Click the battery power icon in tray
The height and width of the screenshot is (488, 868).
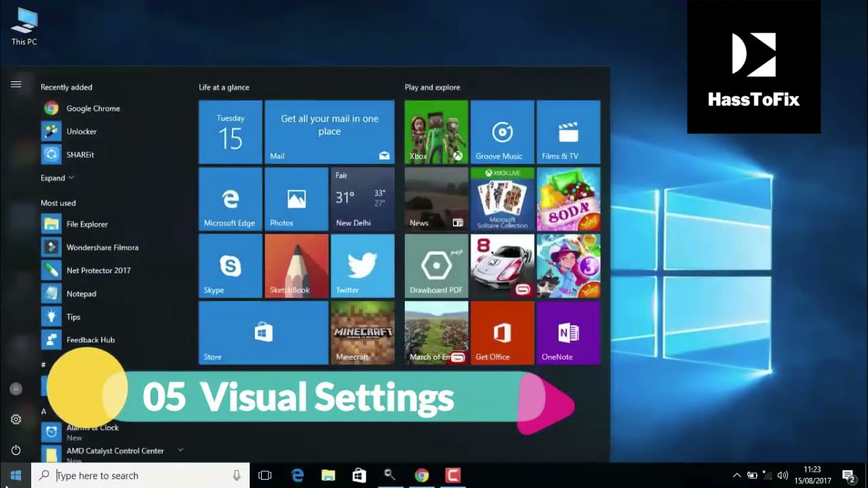point(752,475)
